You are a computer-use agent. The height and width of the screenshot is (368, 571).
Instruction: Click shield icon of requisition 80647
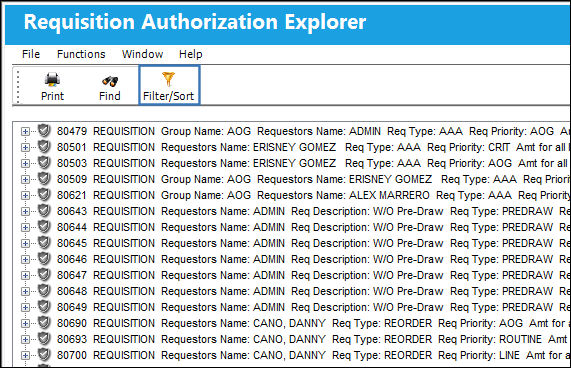pos(44,274)
